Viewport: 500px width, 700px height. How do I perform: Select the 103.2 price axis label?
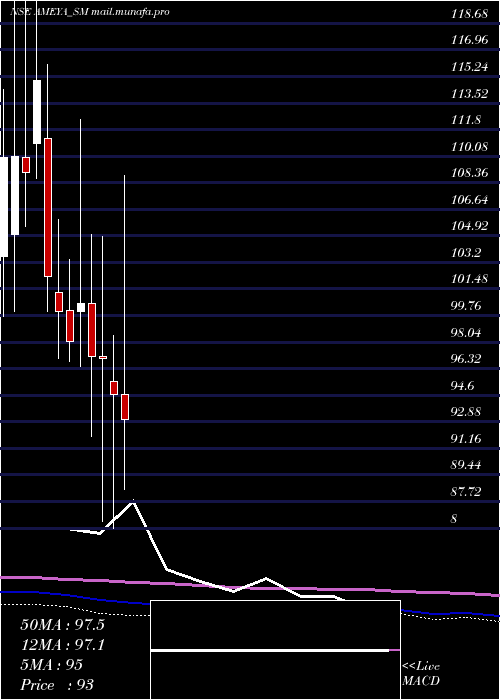466,253
